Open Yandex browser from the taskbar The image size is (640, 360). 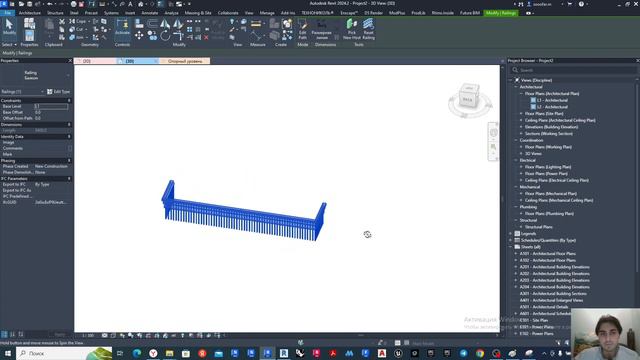[x=153, y=353]
